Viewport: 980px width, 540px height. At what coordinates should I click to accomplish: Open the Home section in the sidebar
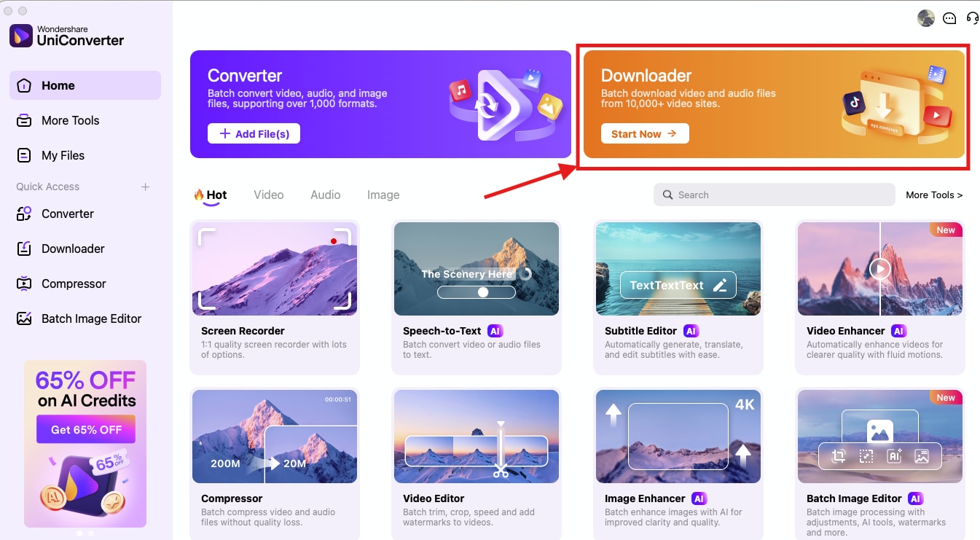point(85,85)
